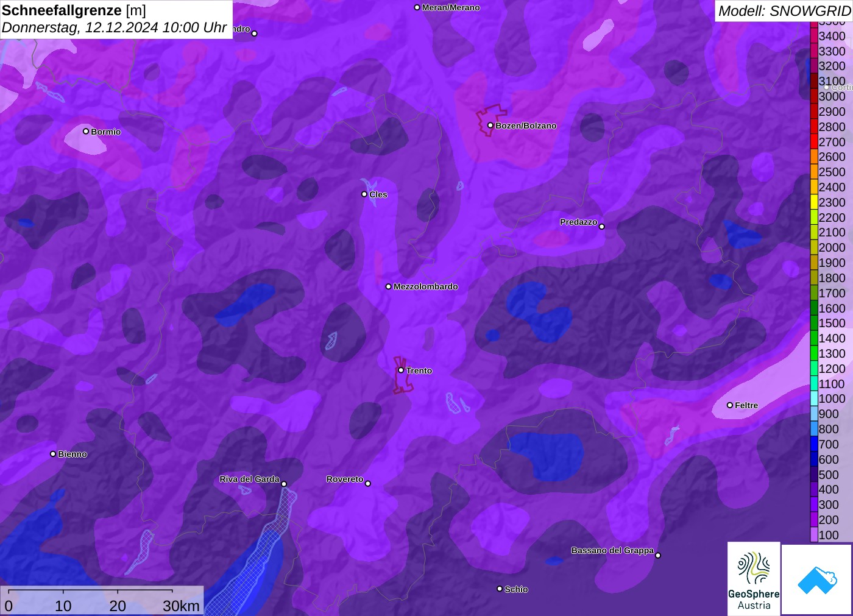Select the Bienno city marker dot

[x=53, y=454]
